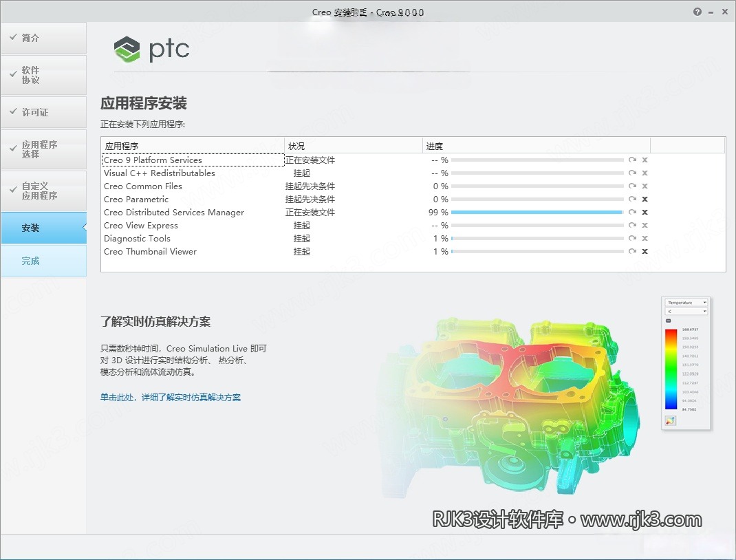This screenshot has height=560, width=736.
Task: Minimize the Creo installer window
Action: (711, 12)
